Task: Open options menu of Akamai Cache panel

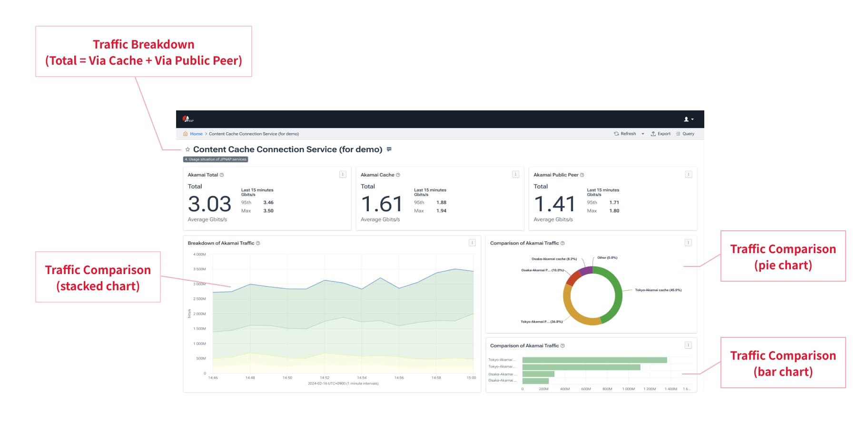Action: (x=515, y=175)
